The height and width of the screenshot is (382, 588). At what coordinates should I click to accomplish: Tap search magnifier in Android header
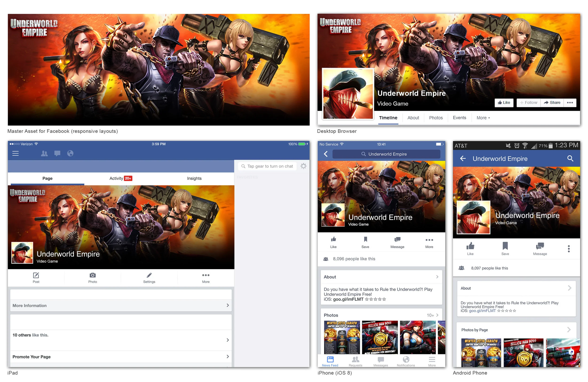(x=570, y=158)
